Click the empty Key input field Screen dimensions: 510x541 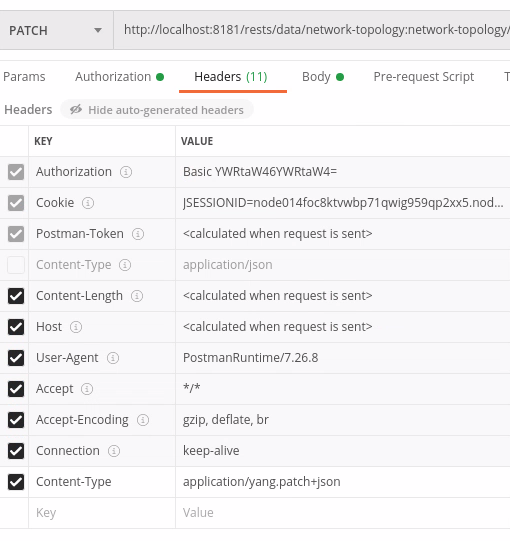(102, 513)
